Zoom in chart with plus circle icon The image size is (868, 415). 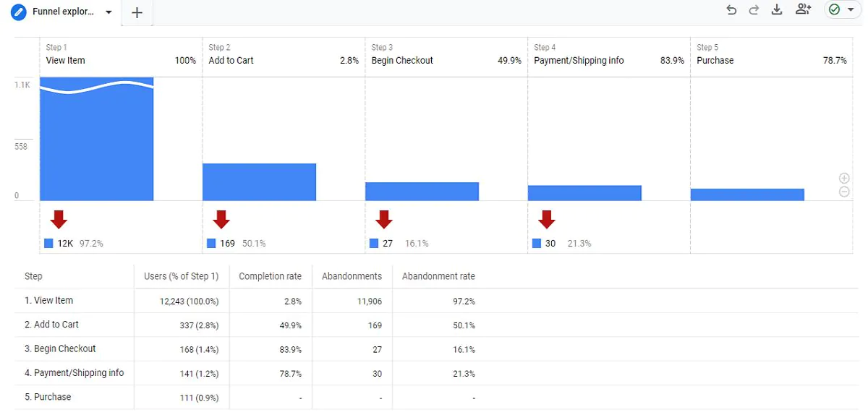[844, 179]
